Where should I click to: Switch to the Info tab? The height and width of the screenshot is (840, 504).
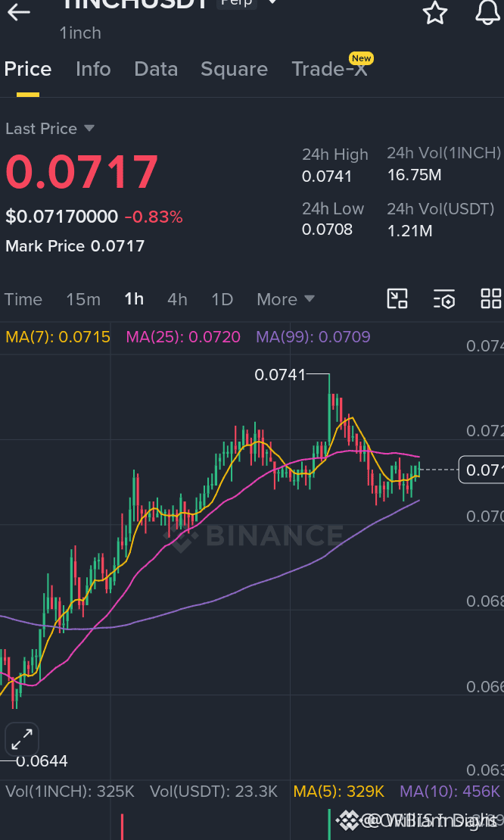93,69
